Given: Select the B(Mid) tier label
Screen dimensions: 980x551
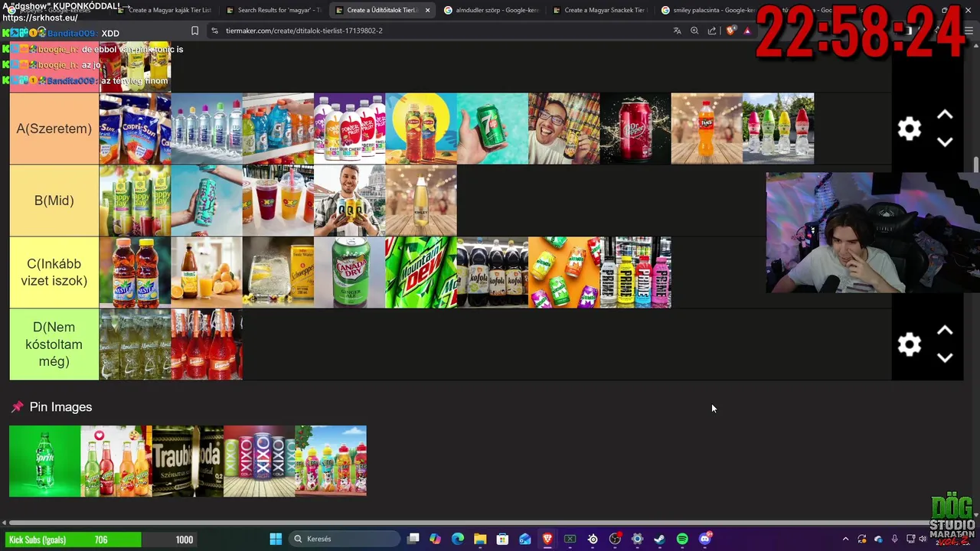Looking at the screenshot, I should pos(54,201).
